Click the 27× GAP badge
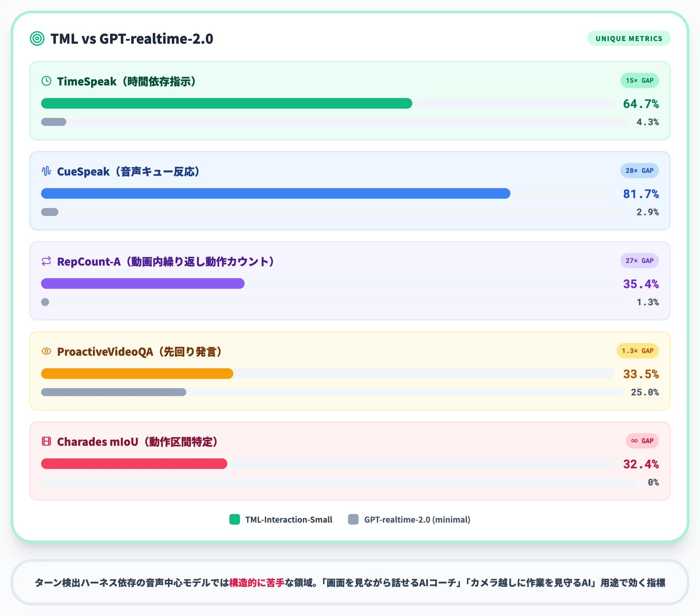 639,260
